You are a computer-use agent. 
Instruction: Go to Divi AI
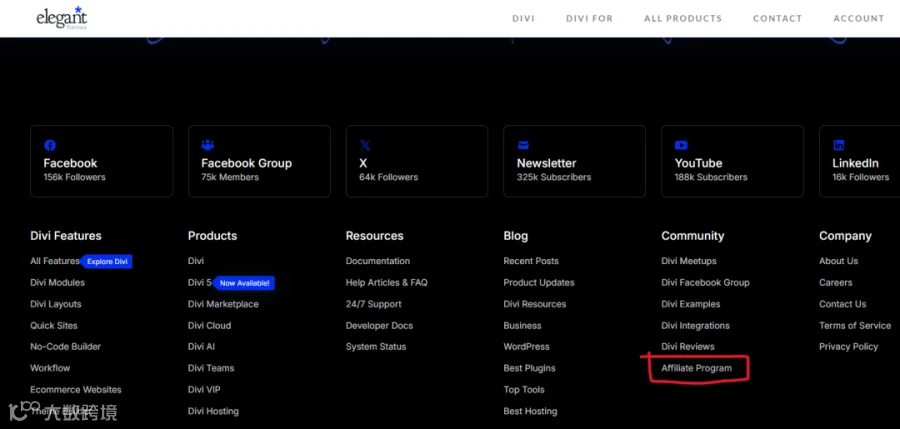201,346
